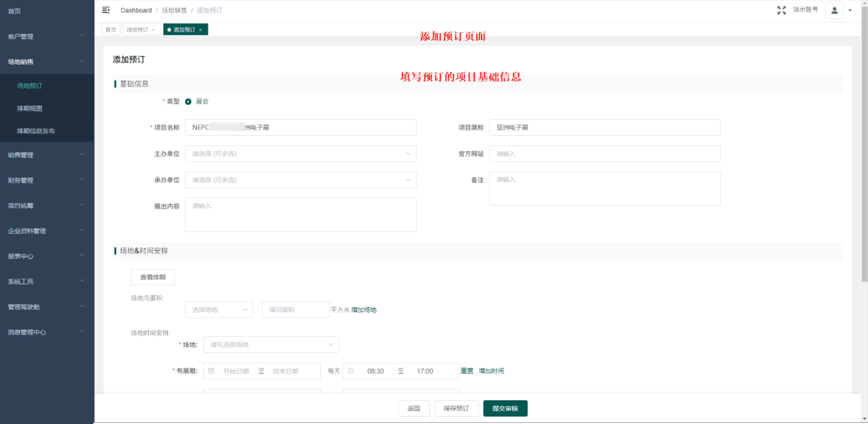Click 演示账号 account name
Screen dimensions: 868x424
coord(805,10)
